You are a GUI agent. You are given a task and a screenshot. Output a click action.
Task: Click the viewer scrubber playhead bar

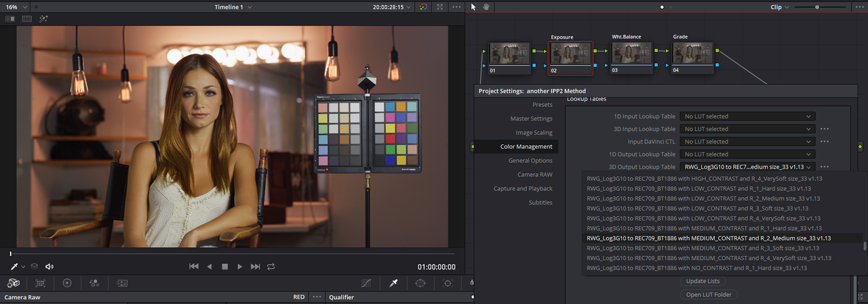pos(10,253)
